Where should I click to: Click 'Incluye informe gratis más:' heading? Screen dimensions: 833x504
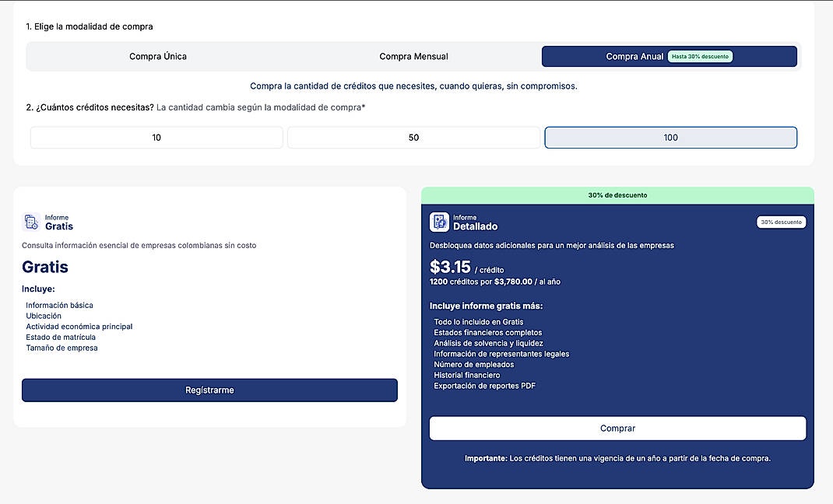pos(486,306)
